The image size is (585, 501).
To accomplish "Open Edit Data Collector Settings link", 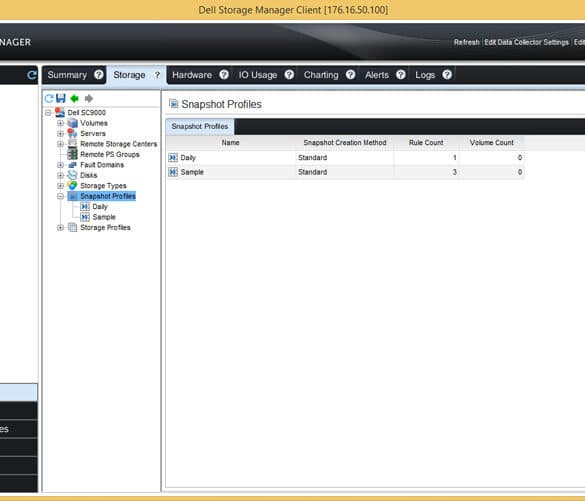I will 526,42.
